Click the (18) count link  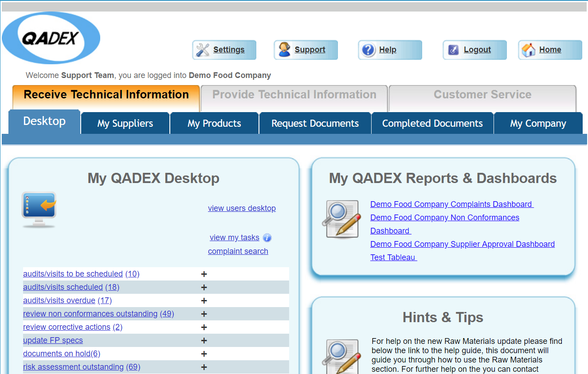[x=112, y=287]
